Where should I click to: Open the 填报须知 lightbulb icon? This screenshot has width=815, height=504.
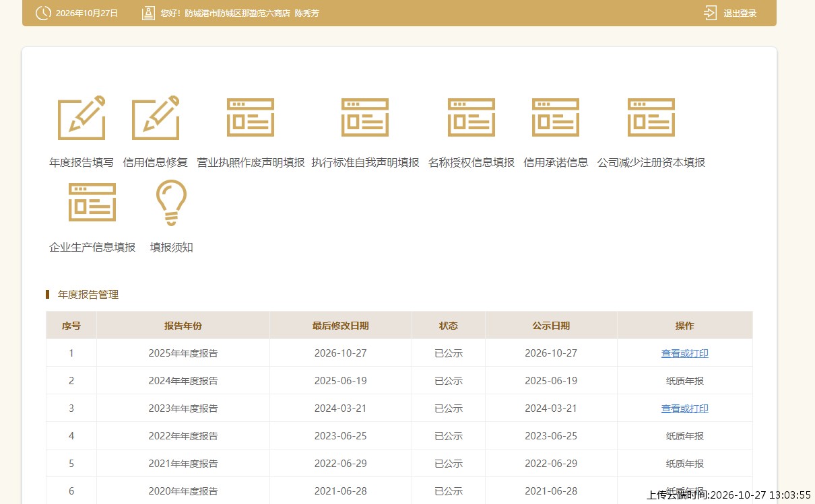(x=171, y=203)
